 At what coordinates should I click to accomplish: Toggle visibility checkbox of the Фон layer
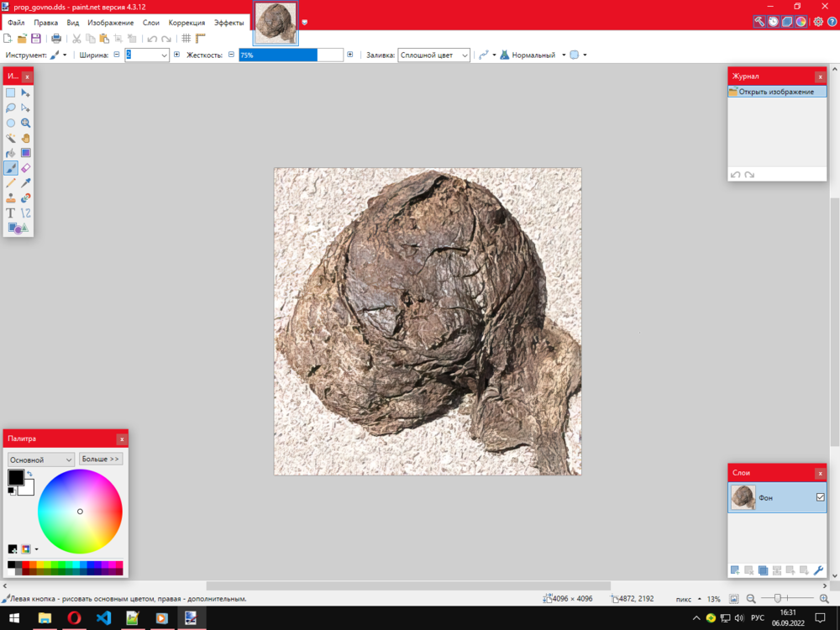coord(821,497)
